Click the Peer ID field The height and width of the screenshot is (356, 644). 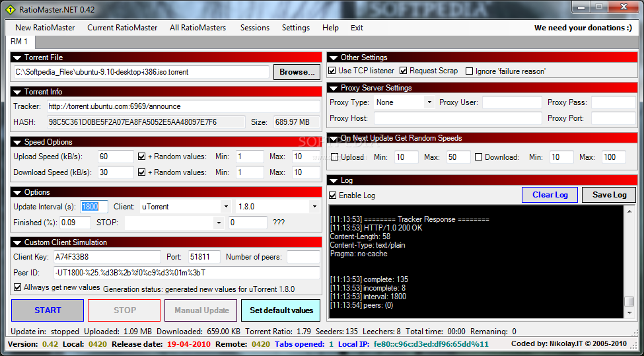coord(186,273)
